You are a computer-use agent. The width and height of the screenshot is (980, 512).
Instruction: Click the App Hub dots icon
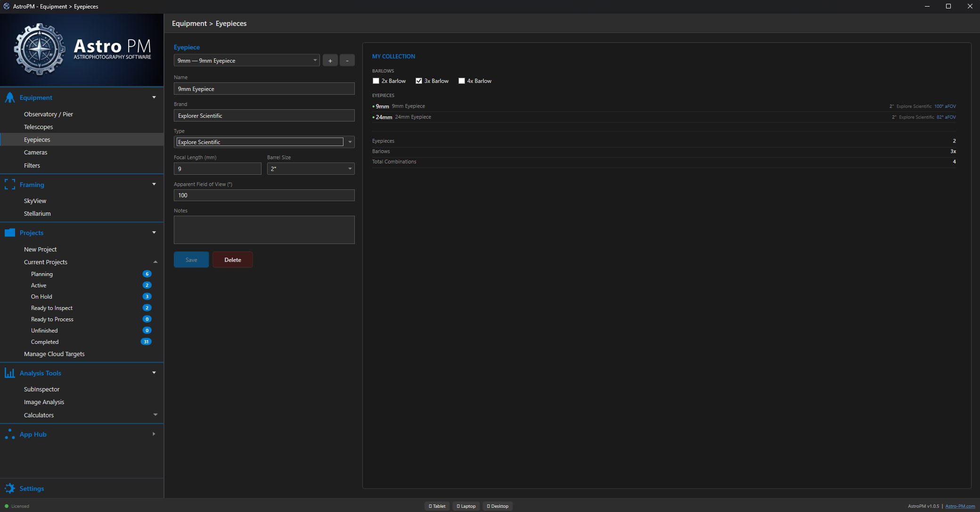click(x=9, y=434)
